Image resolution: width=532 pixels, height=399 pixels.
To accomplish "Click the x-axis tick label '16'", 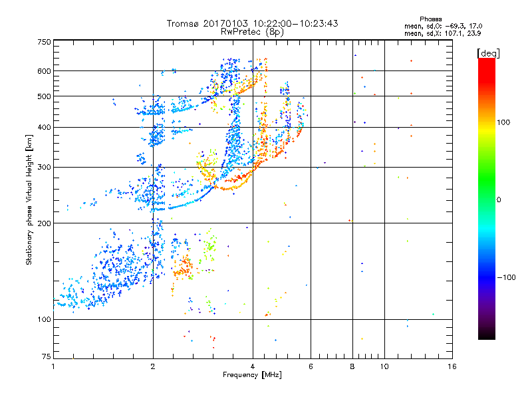I will click(452, 366).
